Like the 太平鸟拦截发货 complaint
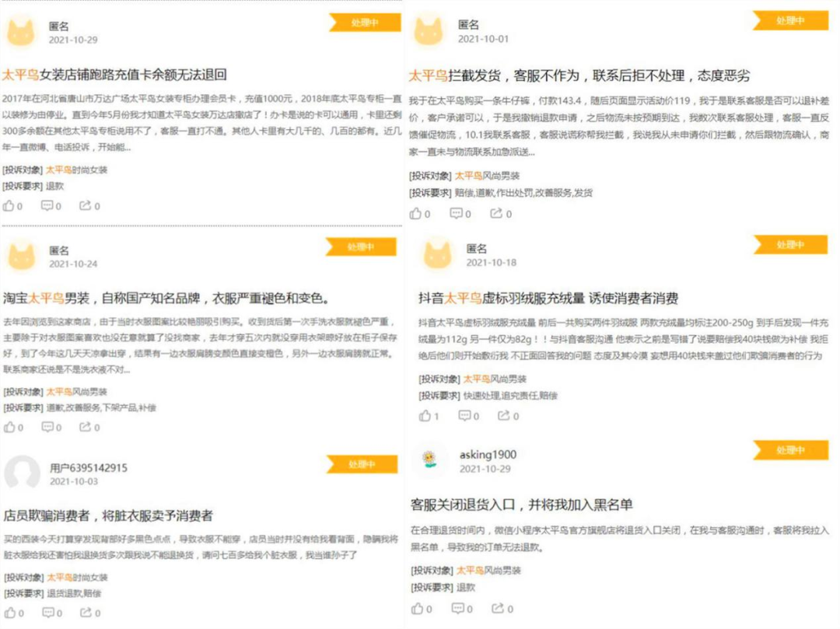Image resolution: width=840 pixels, height=629 pixels. [420, 214]
